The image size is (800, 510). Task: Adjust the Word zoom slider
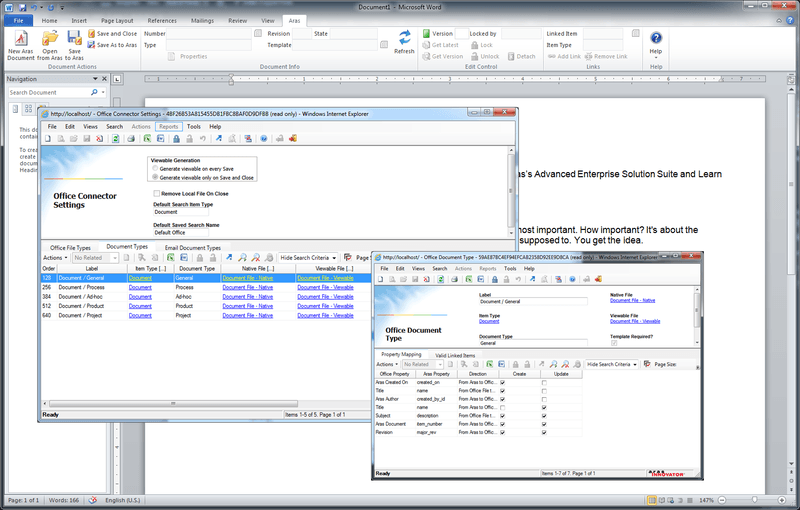[754, 500]
